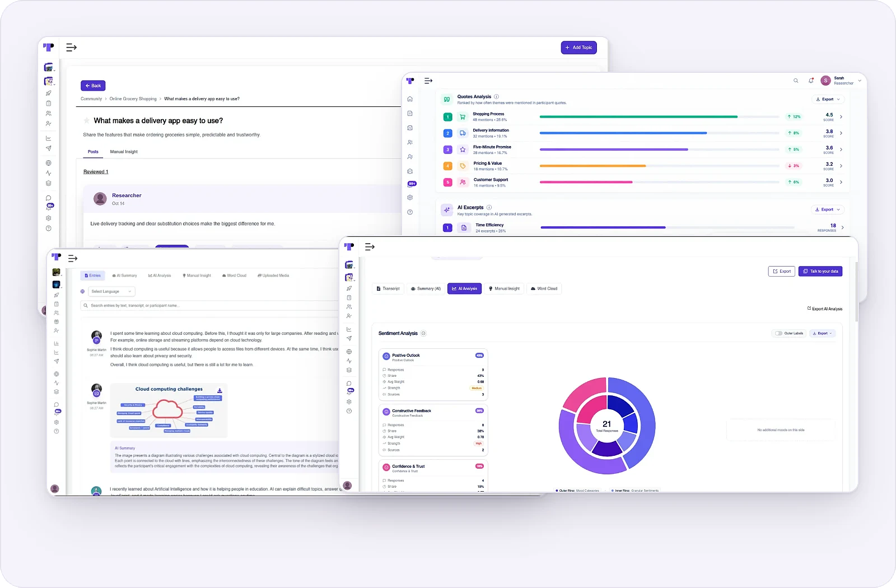Open the layers icon in Sentiment Analysis window sidebar
Screen dimensions: 896x588
(349, 370)
